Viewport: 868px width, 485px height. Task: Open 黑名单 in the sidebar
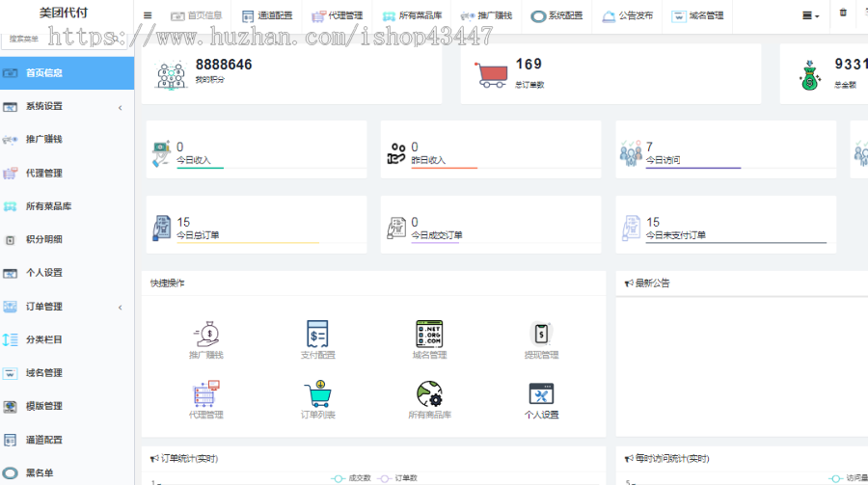[39, 472]
